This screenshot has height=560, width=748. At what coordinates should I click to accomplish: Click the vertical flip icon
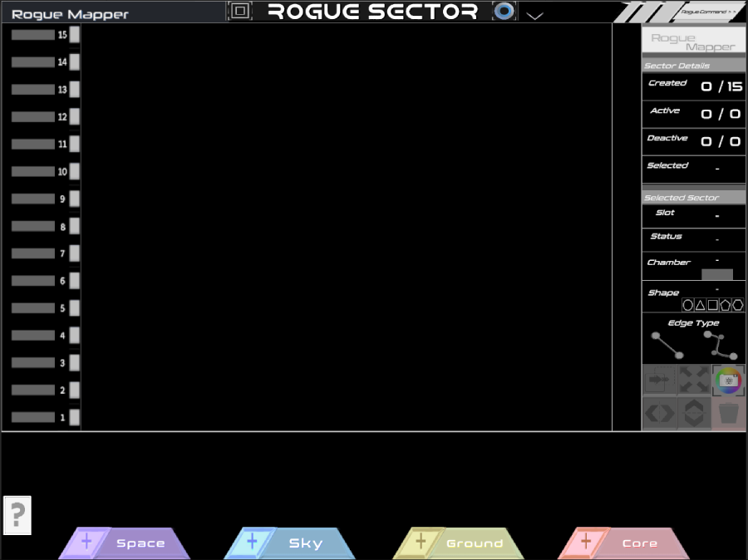pos(694,413)
